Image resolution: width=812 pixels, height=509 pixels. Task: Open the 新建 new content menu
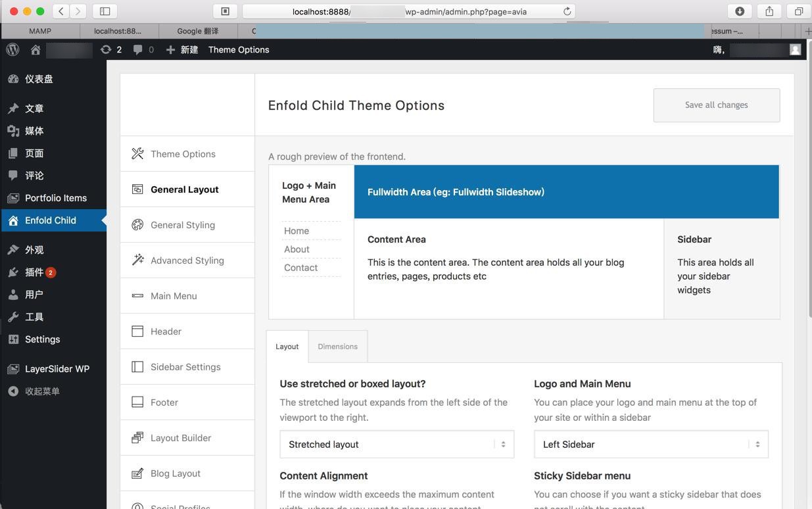(x=182, y=50)
